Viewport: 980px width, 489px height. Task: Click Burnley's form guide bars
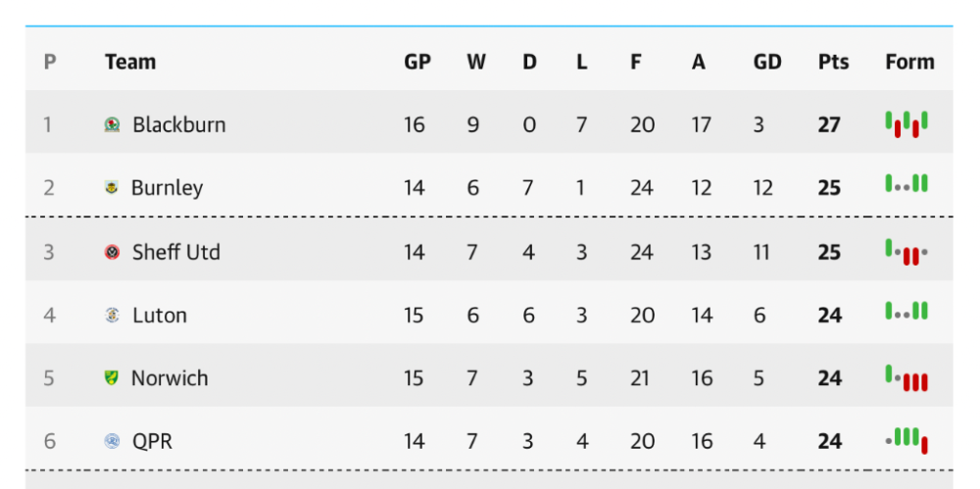pyautogui.click(x=906, y=184)
